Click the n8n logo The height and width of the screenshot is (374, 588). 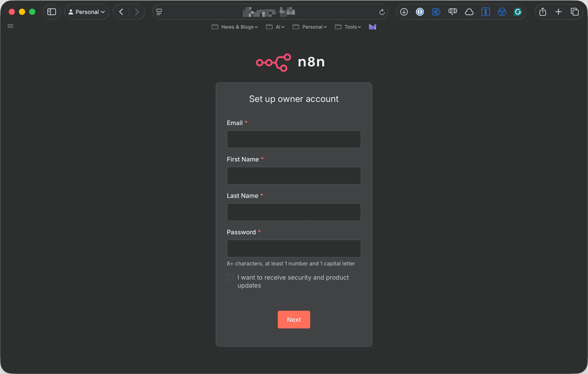[290, 62]
